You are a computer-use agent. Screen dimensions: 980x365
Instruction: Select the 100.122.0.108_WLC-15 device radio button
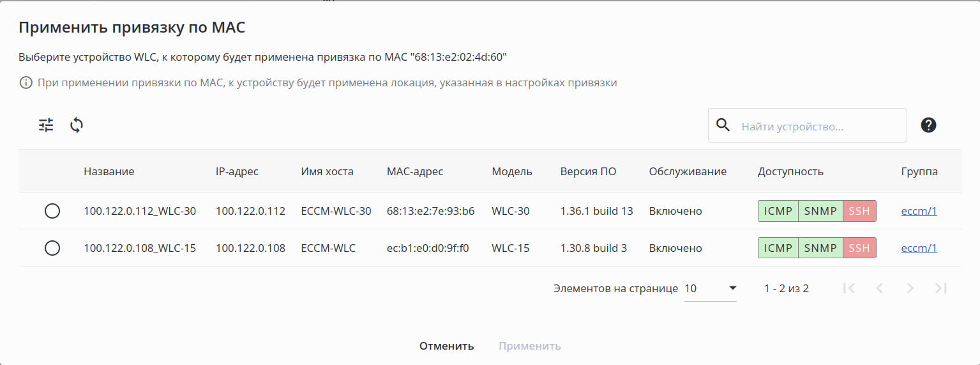coord(52,248)
